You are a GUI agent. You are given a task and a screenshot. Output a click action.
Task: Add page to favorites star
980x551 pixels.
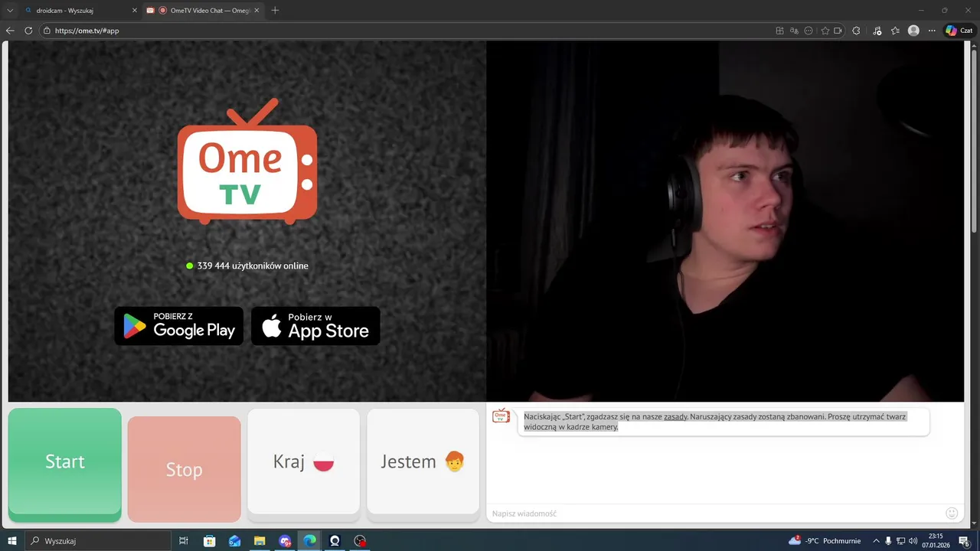point(825,31)
